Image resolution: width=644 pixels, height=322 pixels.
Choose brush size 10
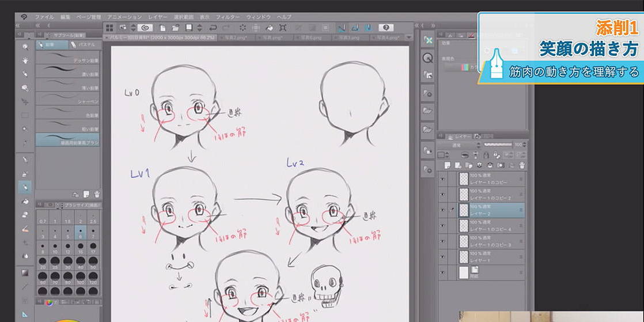point(55,248)
